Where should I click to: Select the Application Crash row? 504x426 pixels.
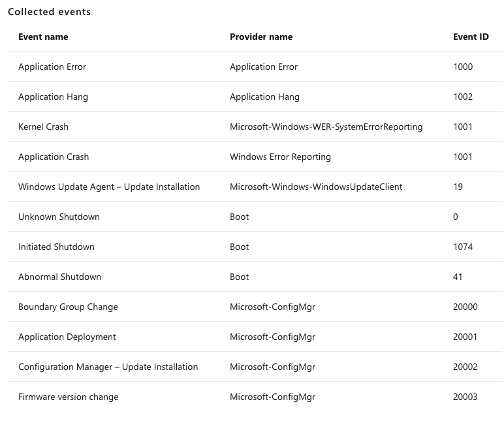[255, 157]
